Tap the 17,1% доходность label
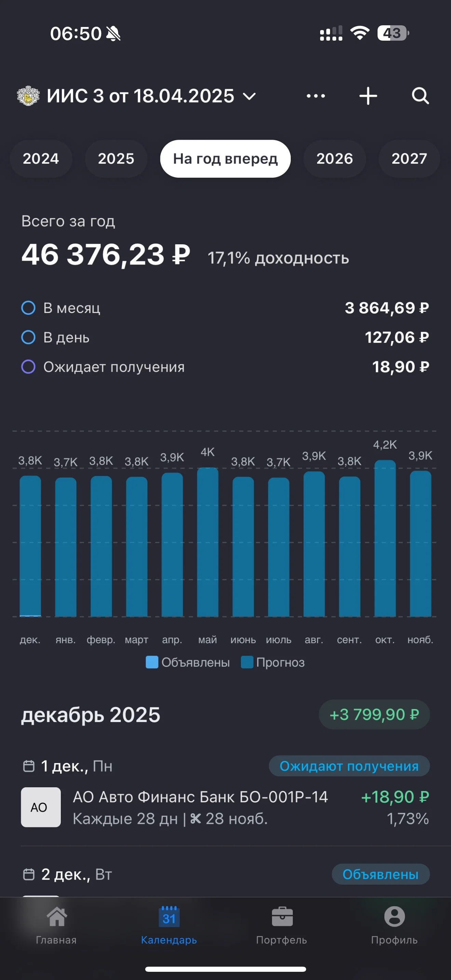Screen dimensions: 451x980 coord(278,258)
